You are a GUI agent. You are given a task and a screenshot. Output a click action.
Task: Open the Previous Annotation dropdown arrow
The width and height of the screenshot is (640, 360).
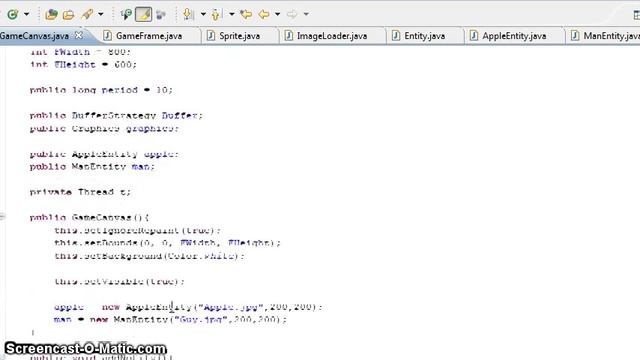[231, 14]
